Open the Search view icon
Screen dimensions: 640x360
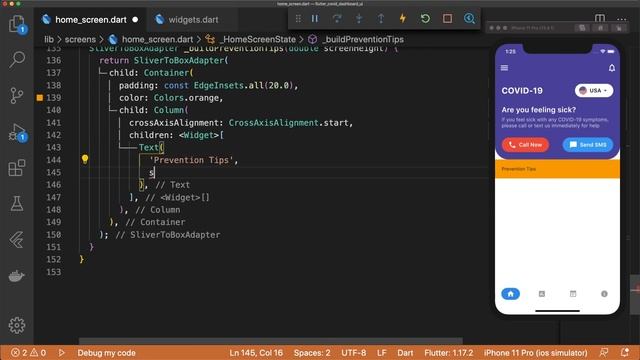click(17, 60)
